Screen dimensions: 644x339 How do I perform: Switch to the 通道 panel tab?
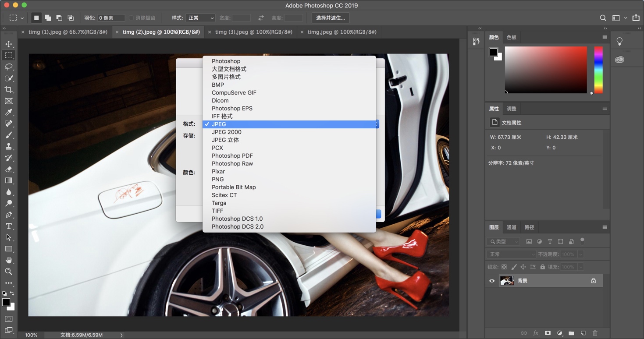[511, 227]
